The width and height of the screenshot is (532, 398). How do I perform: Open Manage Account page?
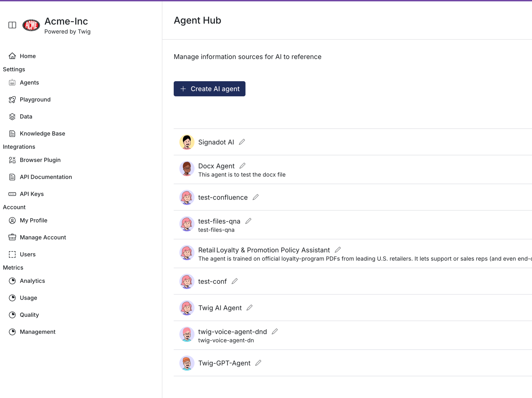pos(43,237)
